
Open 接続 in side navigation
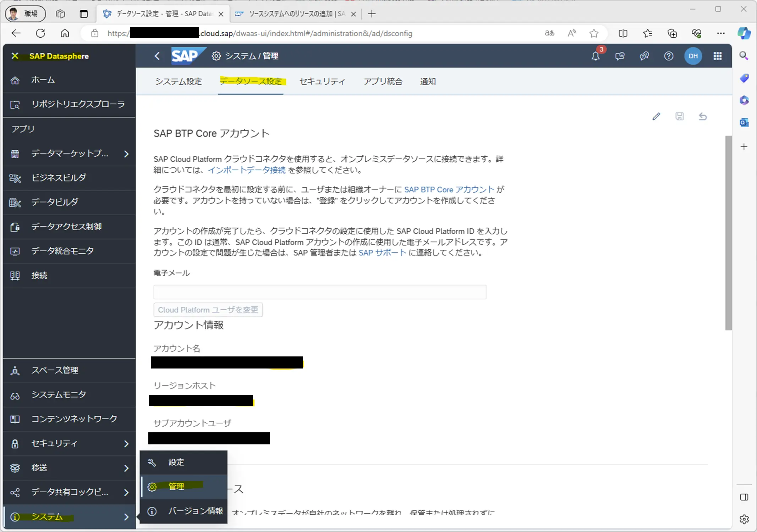point(69,276)
